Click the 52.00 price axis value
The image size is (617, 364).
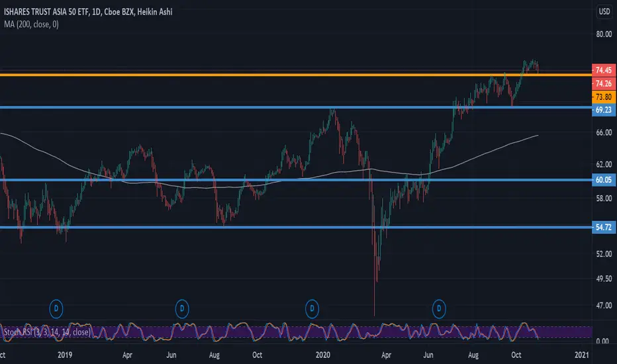pyautogui.click(x=604, y=254)
